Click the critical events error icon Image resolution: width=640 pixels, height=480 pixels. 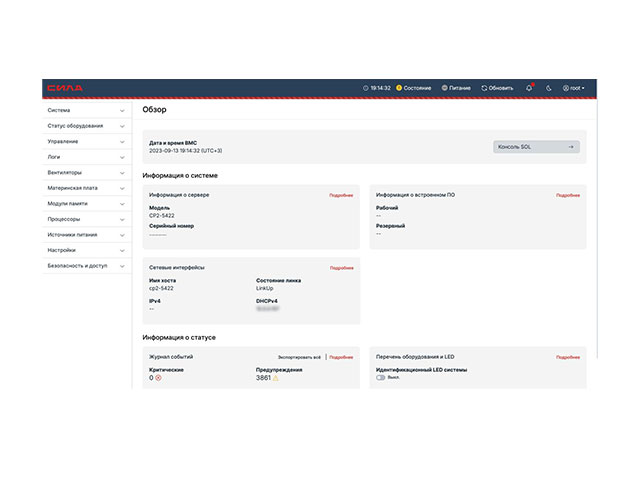coord(158,378)
